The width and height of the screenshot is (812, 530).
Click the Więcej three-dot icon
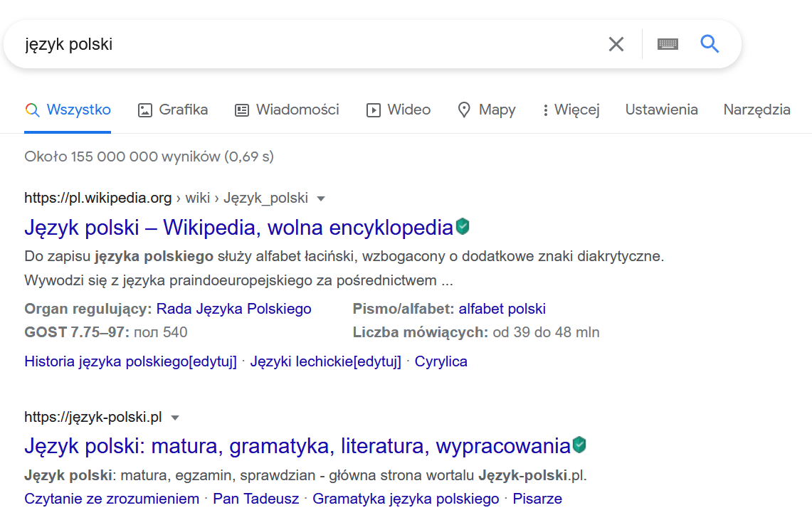tap(545, 110)
